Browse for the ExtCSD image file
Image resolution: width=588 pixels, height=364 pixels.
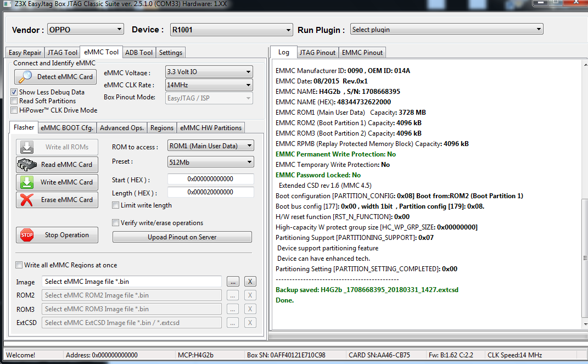[x=233, y=323]
